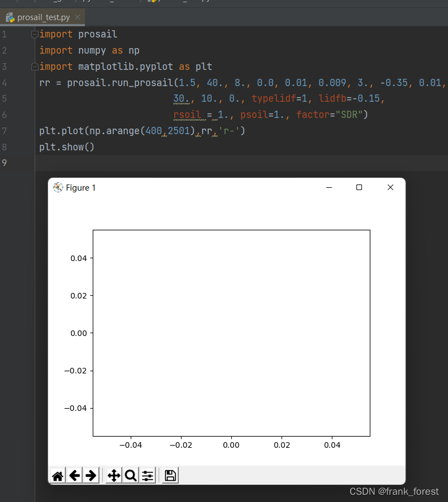Click line number 9 in the editor gutter
The width and height of the screenshot is (448, 502).
6,163
